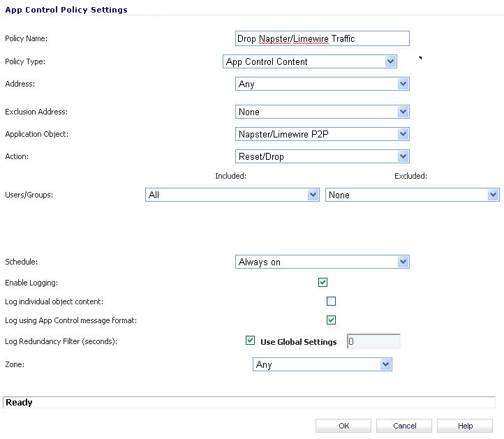Image resolution: width=504 pixels, height=439 pixels.
Task: Open the Included Users/Groups dropdown
Action: coord(232,195)
